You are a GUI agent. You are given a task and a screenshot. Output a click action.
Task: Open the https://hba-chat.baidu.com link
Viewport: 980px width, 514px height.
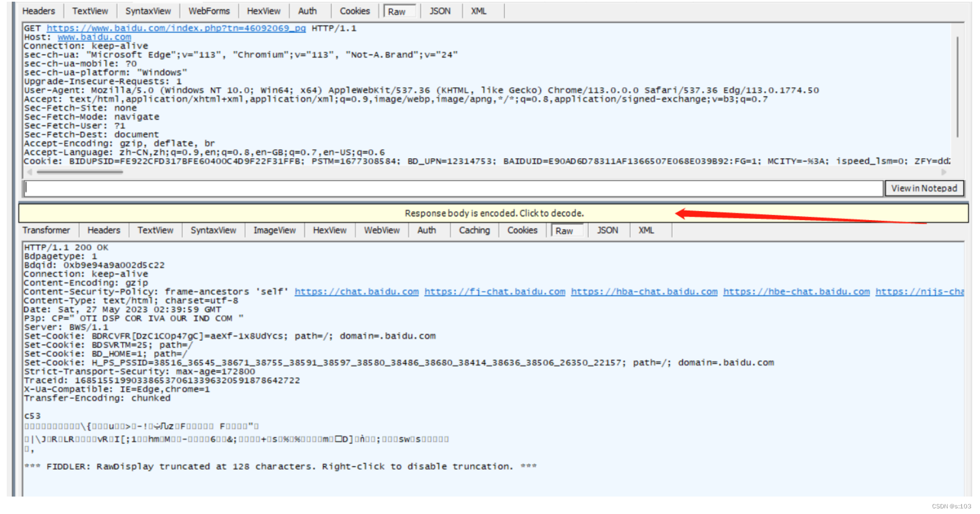tap(645, 292)
